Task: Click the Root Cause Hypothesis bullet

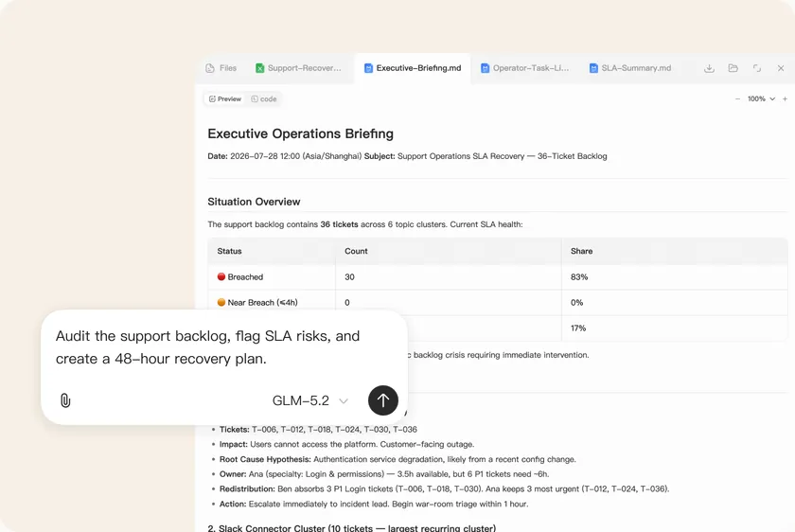Action: (x=397, y=459)
